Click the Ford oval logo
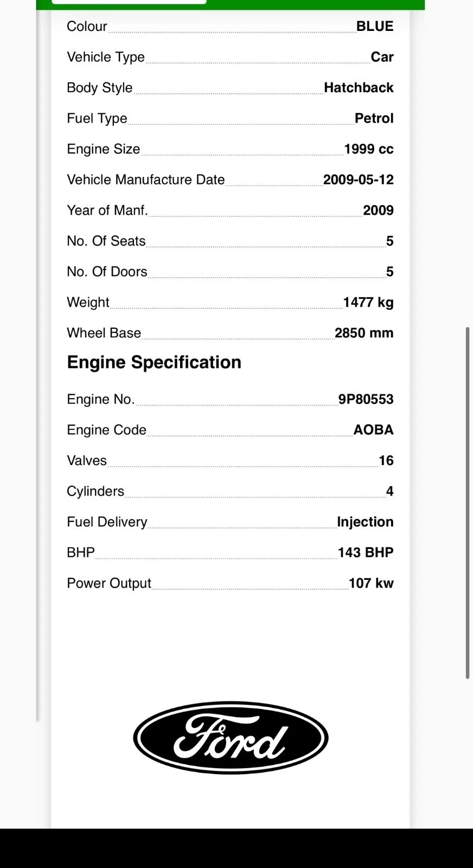473x868 pixels. [231, 738]
